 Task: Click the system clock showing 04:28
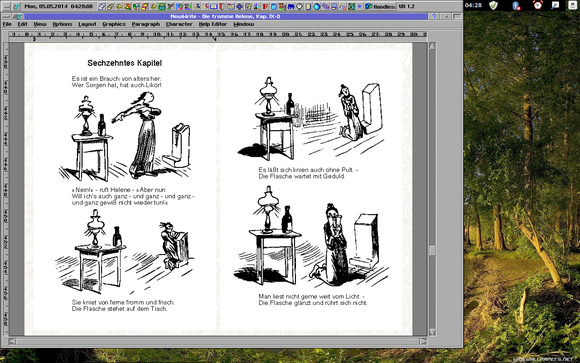click(x=473, y=5)
